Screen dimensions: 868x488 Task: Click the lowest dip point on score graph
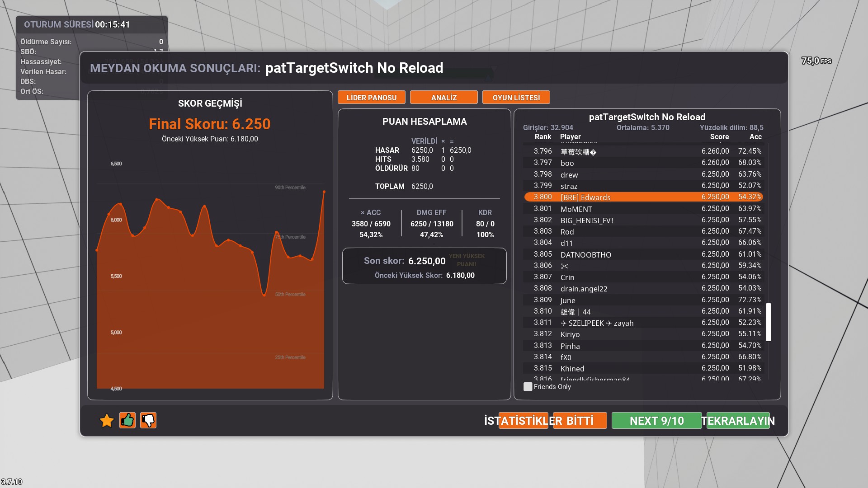click(x=264, y=295)
